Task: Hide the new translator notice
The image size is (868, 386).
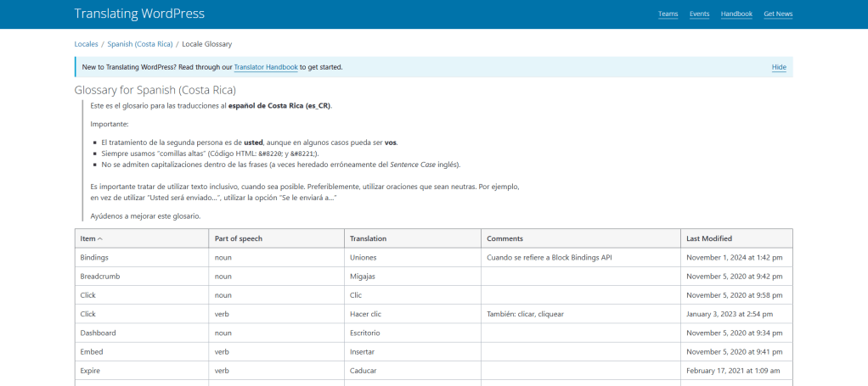Action: coord(778,67)
